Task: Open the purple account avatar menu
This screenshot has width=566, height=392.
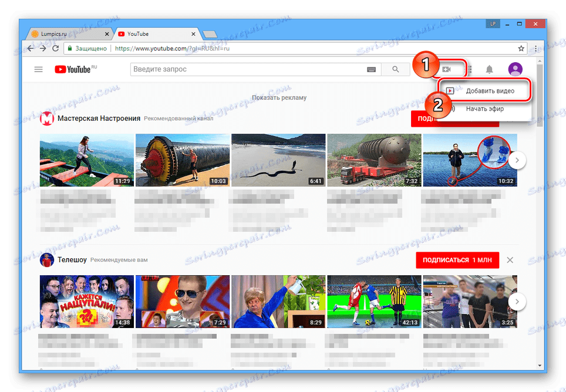Action: pyautogui.click(x=515, y=69)
